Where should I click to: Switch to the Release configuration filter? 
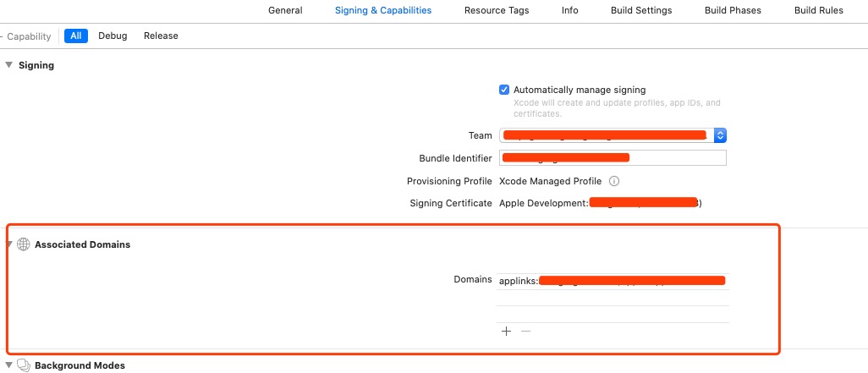[161, 36]
